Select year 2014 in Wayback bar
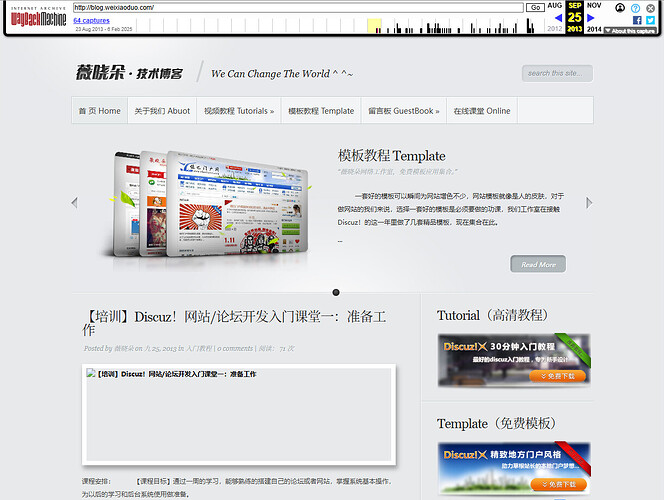This screenshot has width=664, height=500. click(x=594, y=29)
